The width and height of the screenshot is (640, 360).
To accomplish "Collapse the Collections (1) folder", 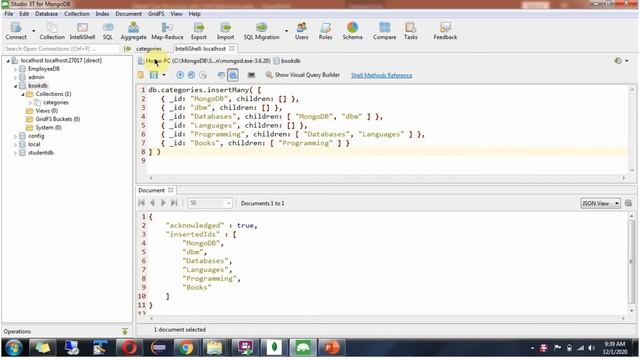I will (x=23, y=94).
